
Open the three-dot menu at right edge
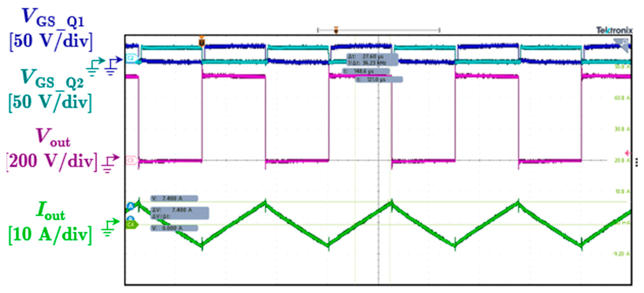pyautogui.click(x=636, y=162)
